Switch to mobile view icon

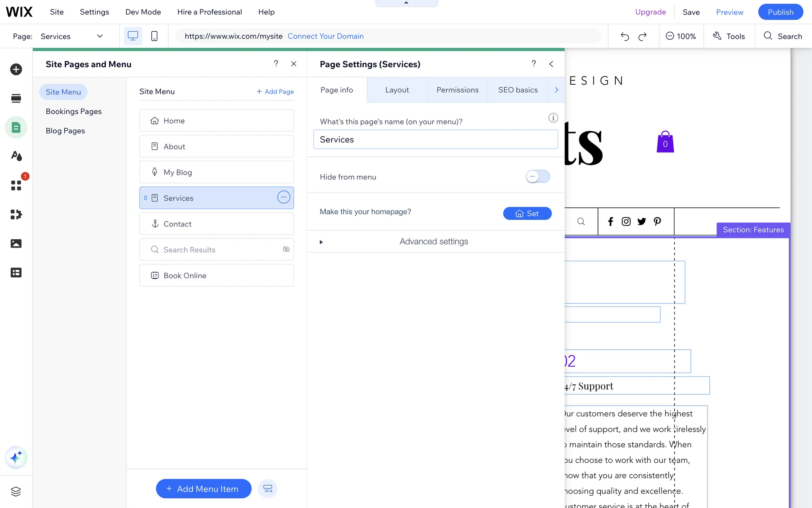(154, 36)
